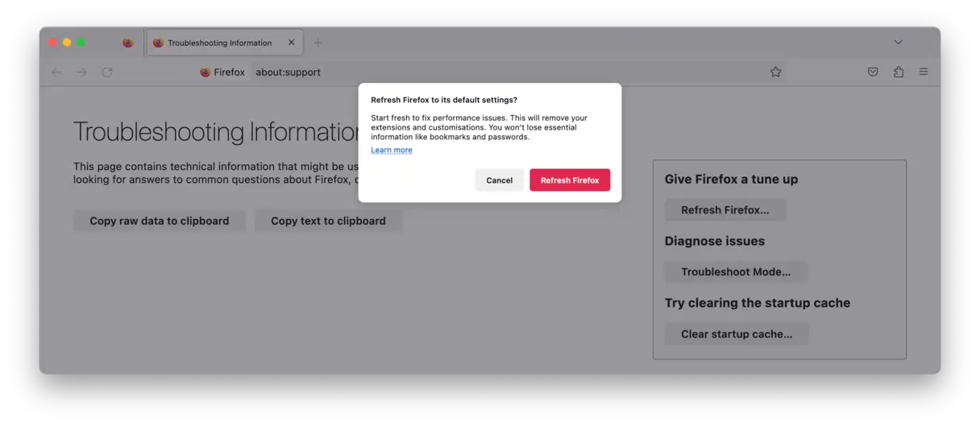
Task: Open a new tab with plus button
Action: 318,43
